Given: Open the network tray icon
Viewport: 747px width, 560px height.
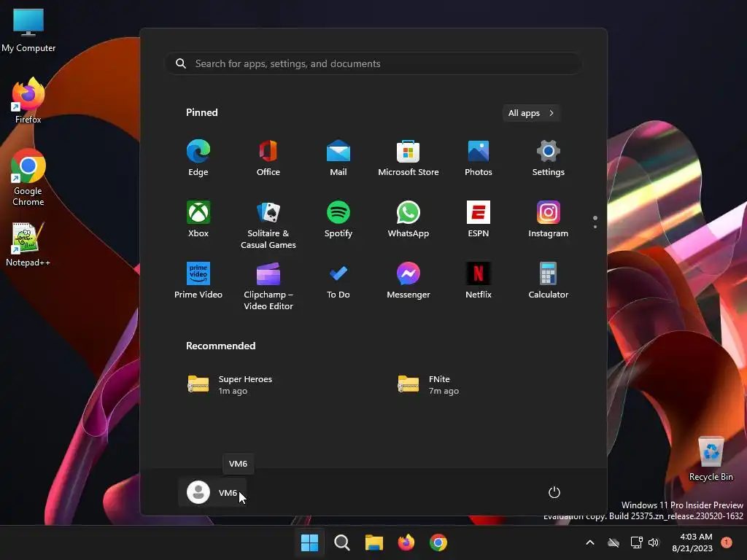Looking at the screenshot, I should (x=636, y=542).
